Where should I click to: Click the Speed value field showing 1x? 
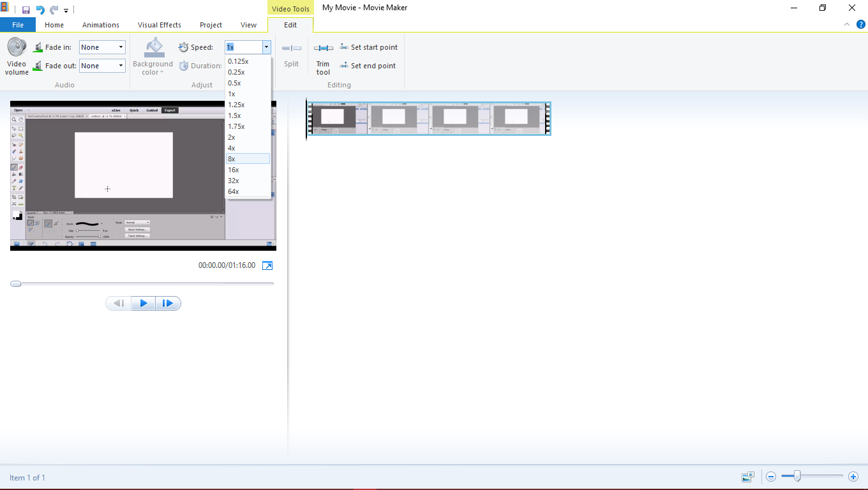click(x=243, y=47)
